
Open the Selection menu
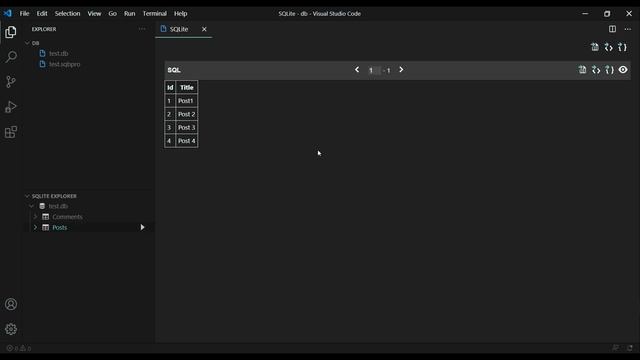tap(67, 13)
